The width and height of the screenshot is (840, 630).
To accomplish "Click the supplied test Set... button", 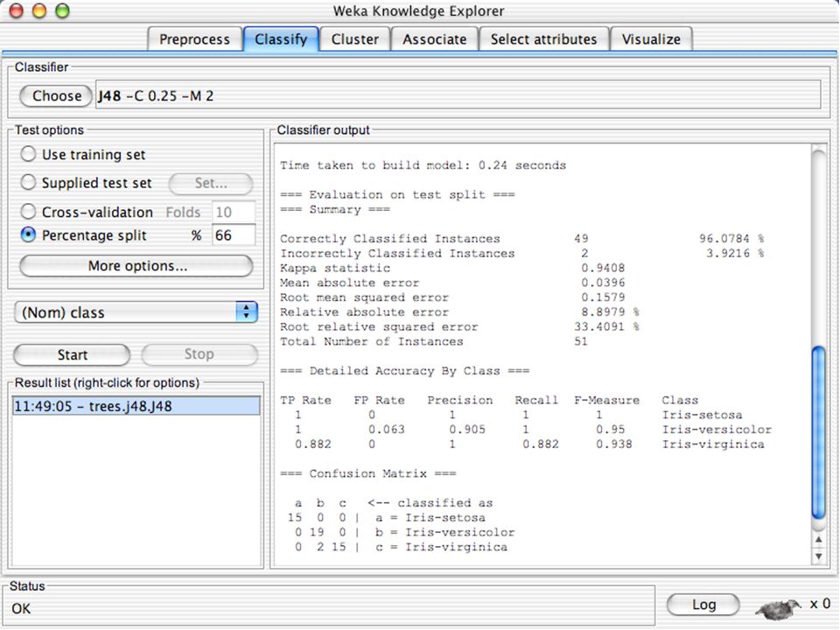I will 211,184.
